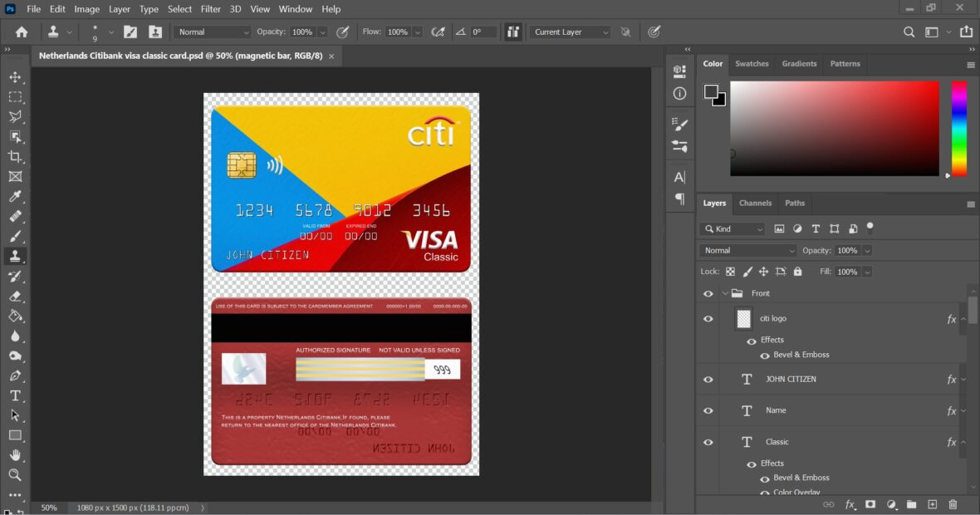Click the 50% zoom field in the status bar
Screen dimensions: 980x515
pos(48,507)
